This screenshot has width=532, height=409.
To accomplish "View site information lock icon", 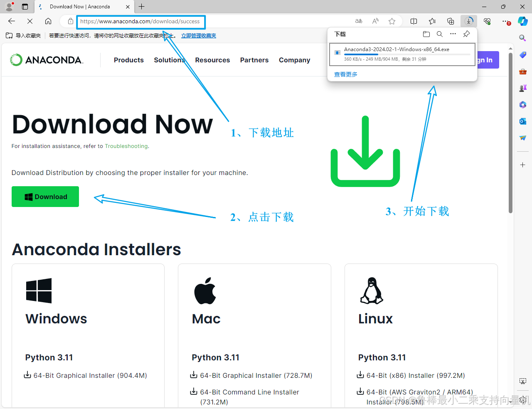I will click(71, 21).
